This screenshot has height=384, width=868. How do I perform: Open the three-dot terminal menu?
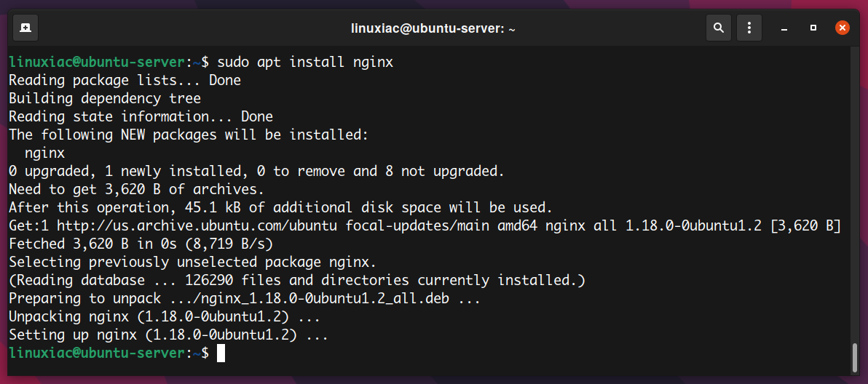(x=749, y=28)
